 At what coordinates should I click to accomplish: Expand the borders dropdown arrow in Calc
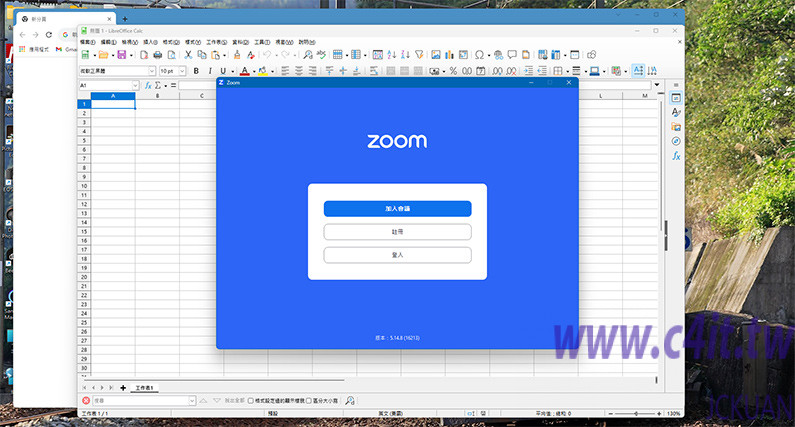tap(567, 72)
